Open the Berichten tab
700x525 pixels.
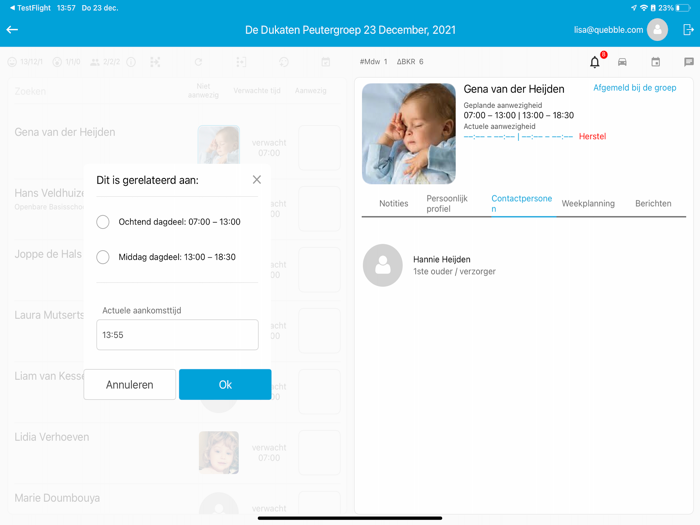point(653,204)
